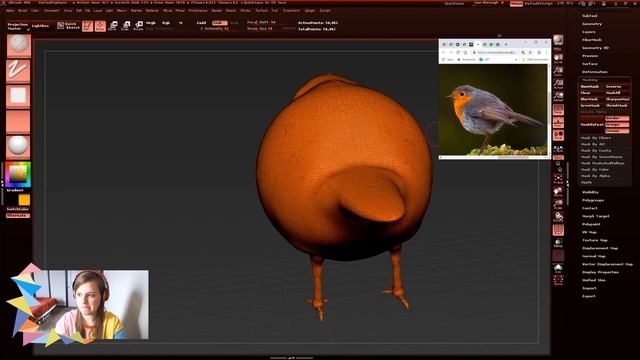Open the Document menu
This screenshot has width=640, height=360.
click(x=52, y=11)
